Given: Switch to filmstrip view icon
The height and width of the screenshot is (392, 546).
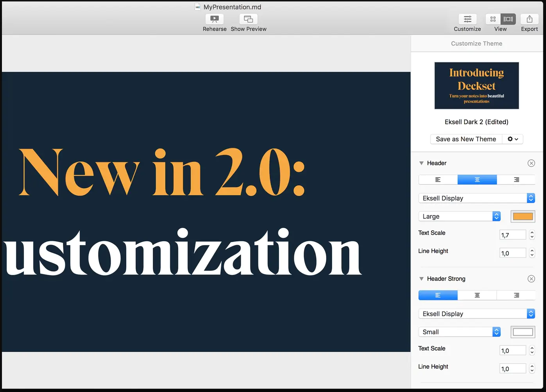Looking at the screenshot, I should [508, 19].
